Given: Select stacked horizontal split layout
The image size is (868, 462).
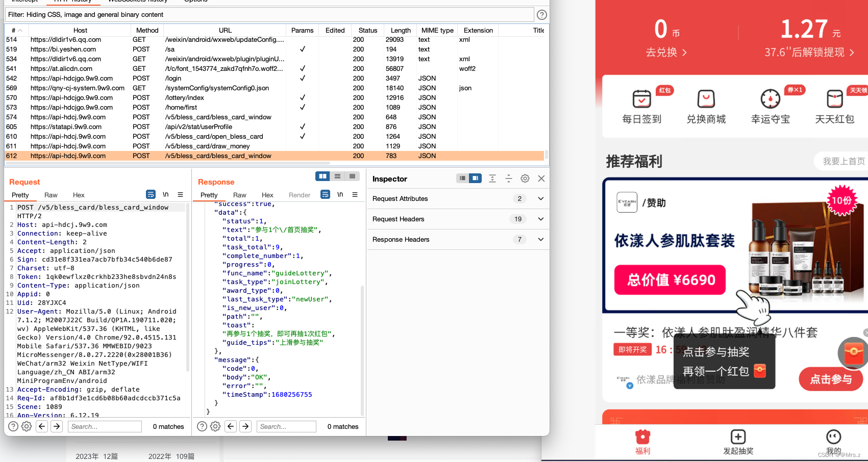Looking at the screenshot, I should click(x=337, y=176).
